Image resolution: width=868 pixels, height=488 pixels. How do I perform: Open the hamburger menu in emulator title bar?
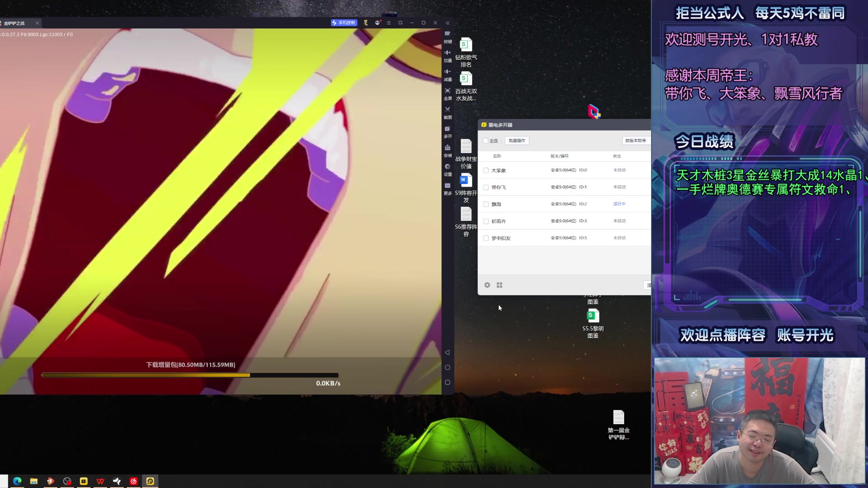389,23
